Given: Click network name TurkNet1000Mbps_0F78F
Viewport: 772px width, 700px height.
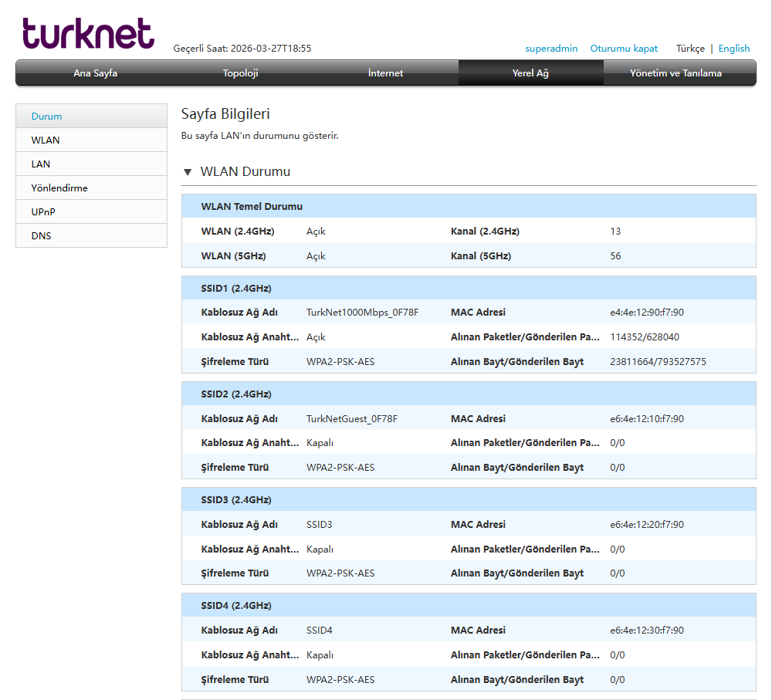Looking at the screenshot, I should click(362, 313).
